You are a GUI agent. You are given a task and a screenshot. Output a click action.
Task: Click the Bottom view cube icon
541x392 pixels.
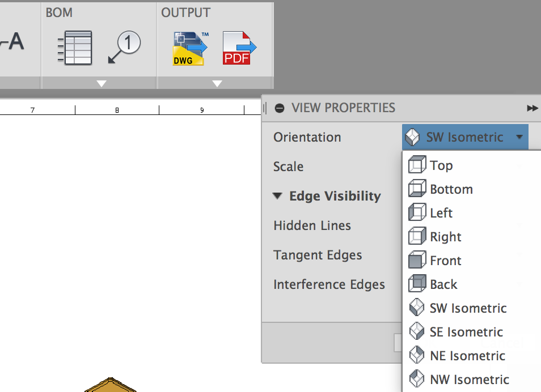point(417,188)
